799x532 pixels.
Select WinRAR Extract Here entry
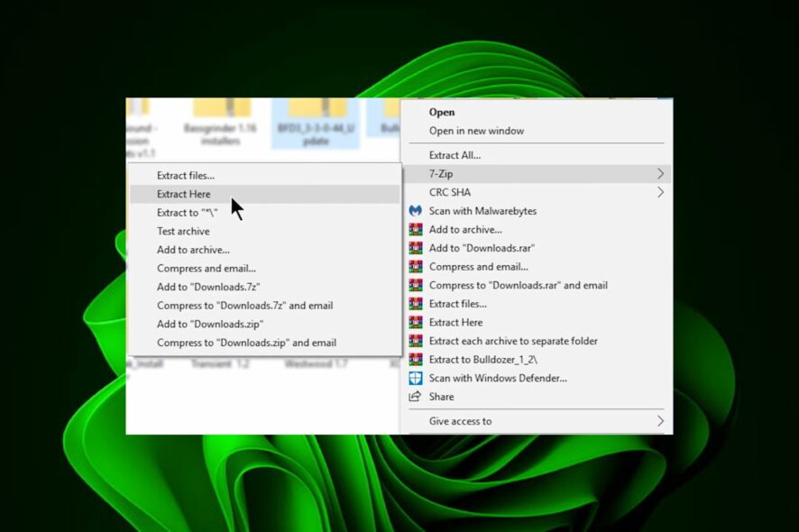[x=537, y=322]
